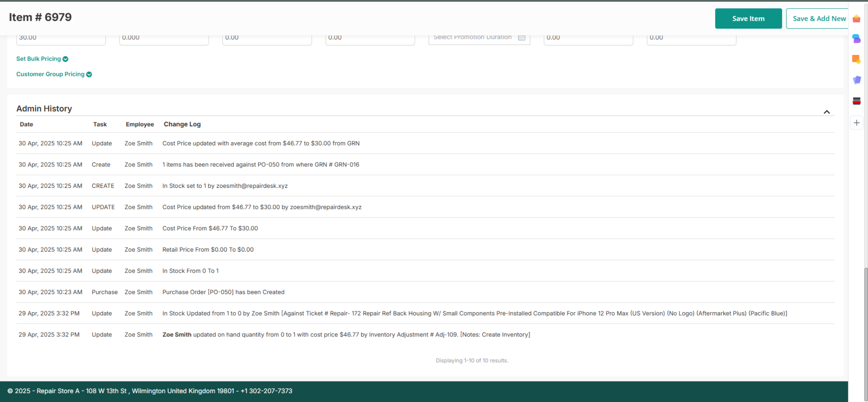Open the orange square sidebar icon
Viewport: 868px width, 402px height.
pyautogui.click(x=856, y=59)
